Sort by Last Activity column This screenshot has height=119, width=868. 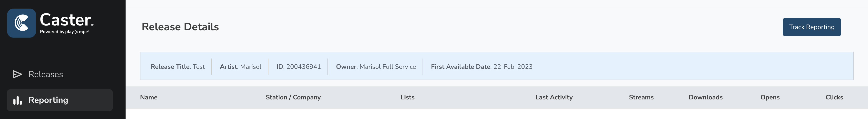[554, 97]
